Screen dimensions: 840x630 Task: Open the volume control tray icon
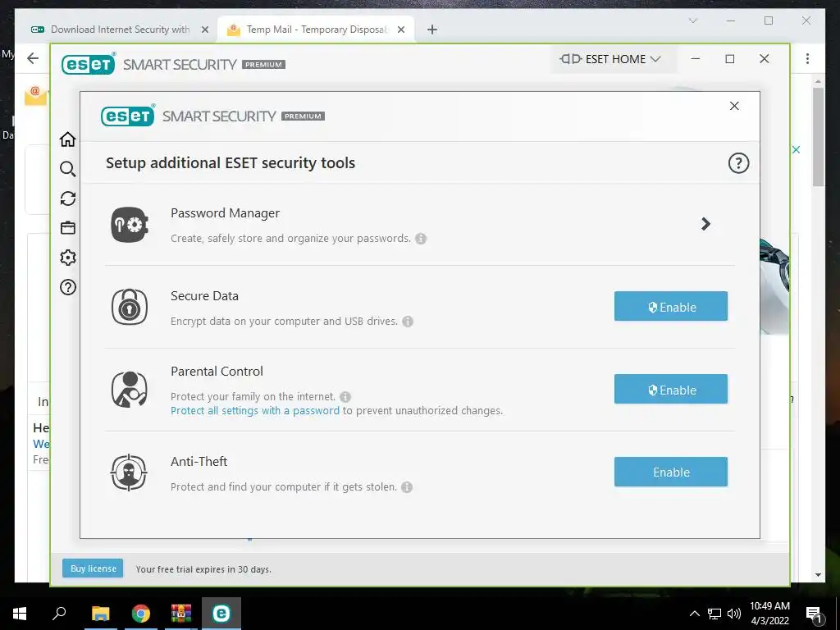734,614
